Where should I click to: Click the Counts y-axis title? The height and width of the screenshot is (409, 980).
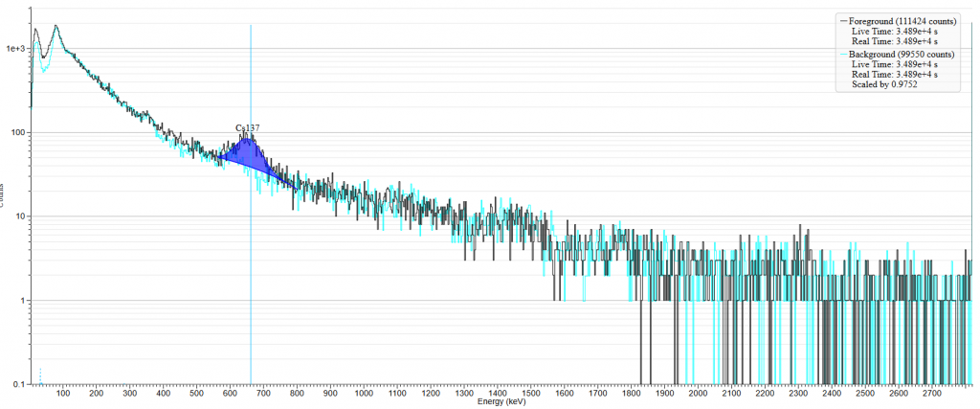(4, 192)
